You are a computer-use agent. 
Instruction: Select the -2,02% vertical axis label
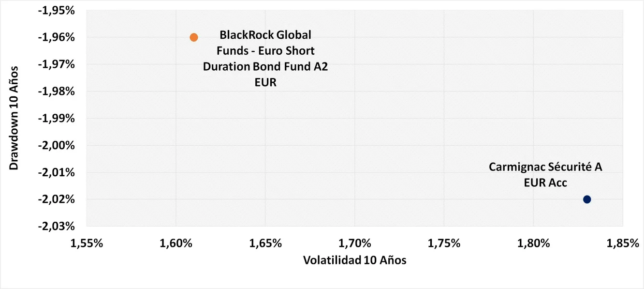pos(58,199)
